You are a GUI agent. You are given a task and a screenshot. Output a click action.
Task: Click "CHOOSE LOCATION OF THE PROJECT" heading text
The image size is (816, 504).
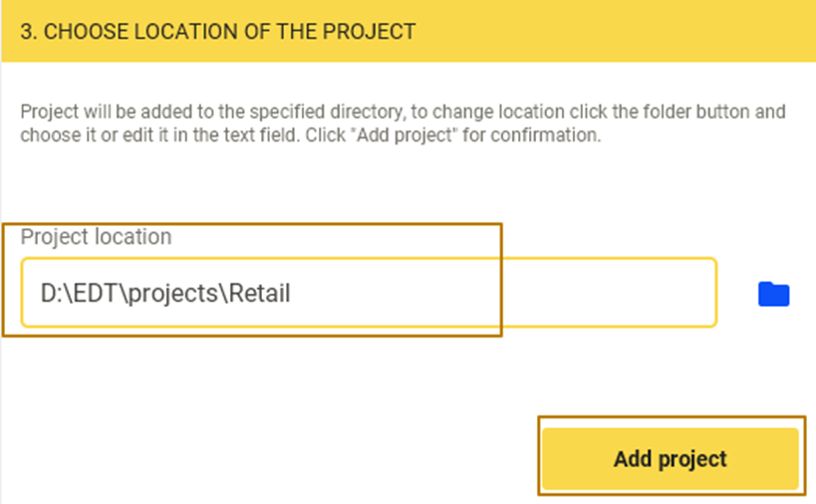[x=230, y=31]
